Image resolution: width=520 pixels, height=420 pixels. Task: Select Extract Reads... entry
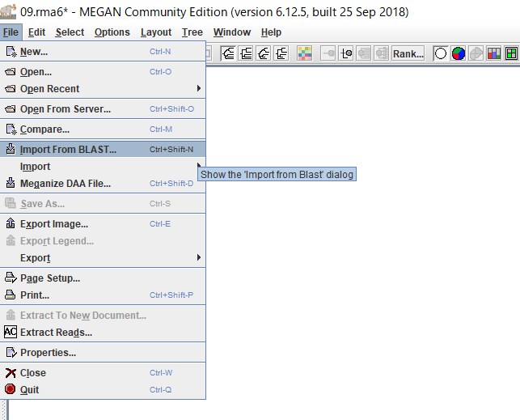click(103, 332)
